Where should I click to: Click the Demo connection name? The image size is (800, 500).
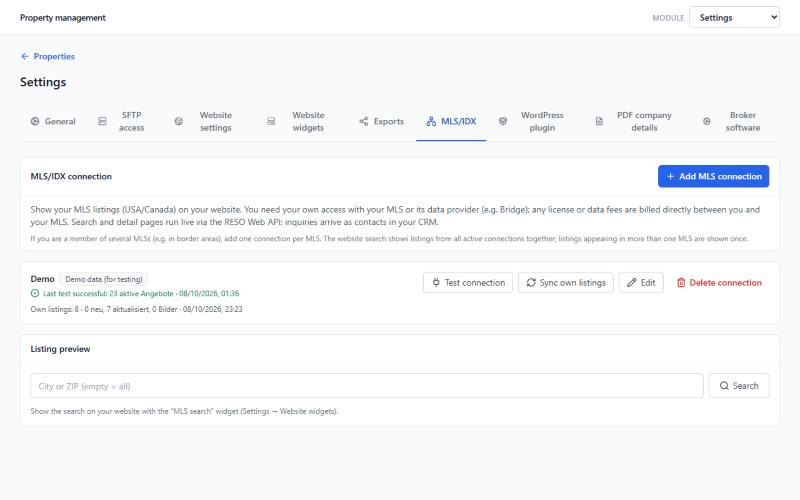[x=42, y=279]
